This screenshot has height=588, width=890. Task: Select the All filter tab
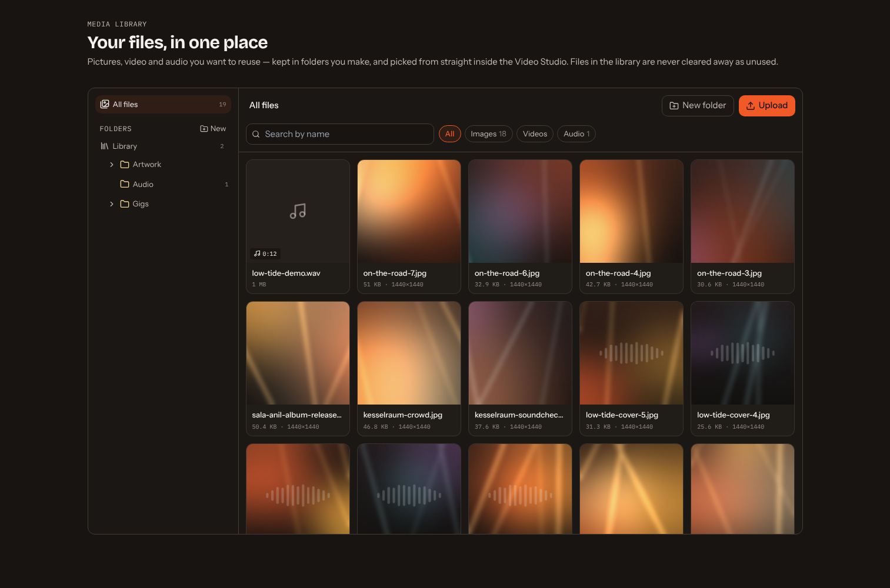450,134
